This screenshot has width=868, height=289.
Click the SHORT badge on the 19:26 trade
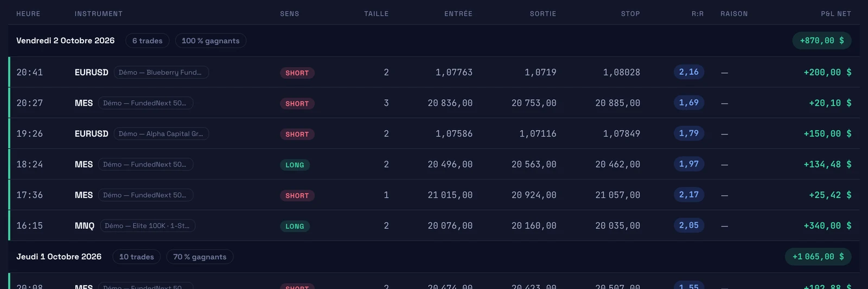pyautogui.click(x=297, y=134)
